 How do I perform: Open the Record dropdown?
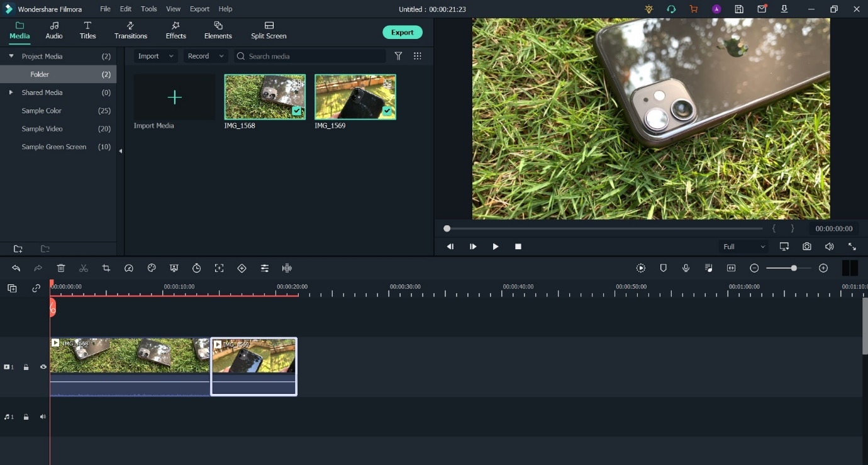[x=205, y=56]
